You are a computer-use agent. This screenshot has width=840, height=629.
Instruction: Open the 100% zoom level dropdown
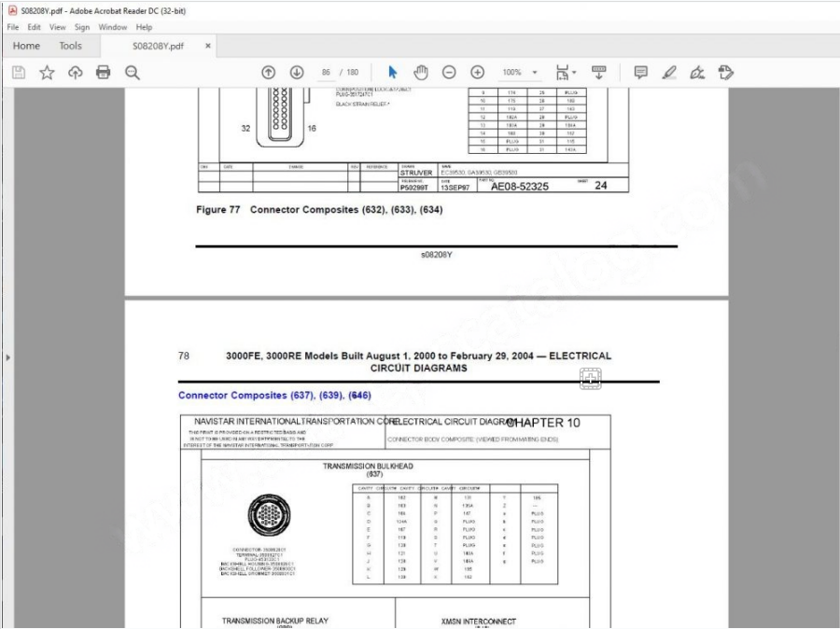(x=535, y=73)
